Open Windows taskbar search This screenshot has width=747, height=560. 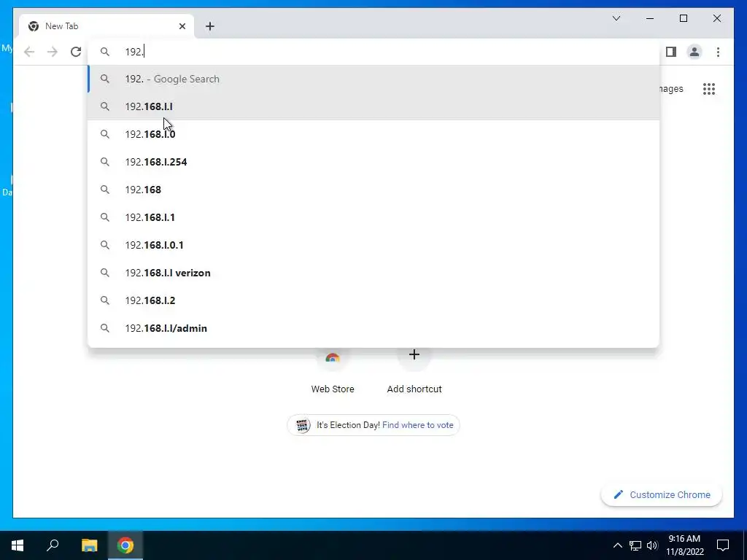53,545
